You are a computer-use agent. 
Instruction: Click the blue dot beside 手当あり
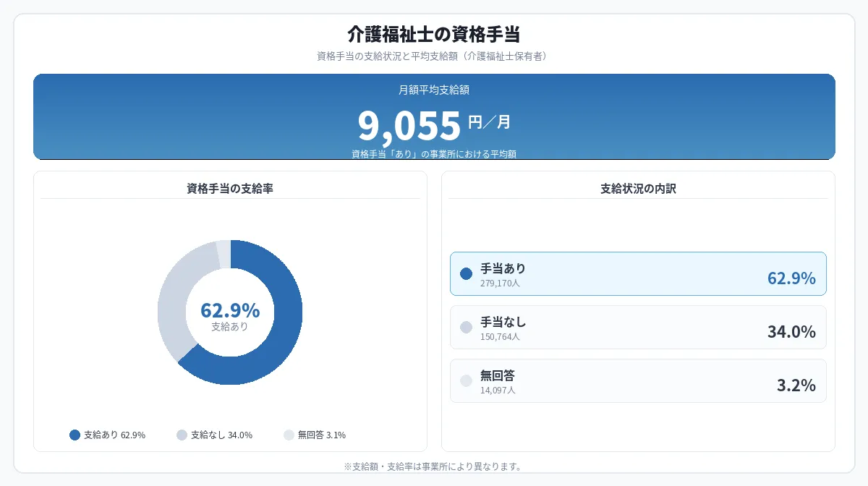[x=466, y=273]
